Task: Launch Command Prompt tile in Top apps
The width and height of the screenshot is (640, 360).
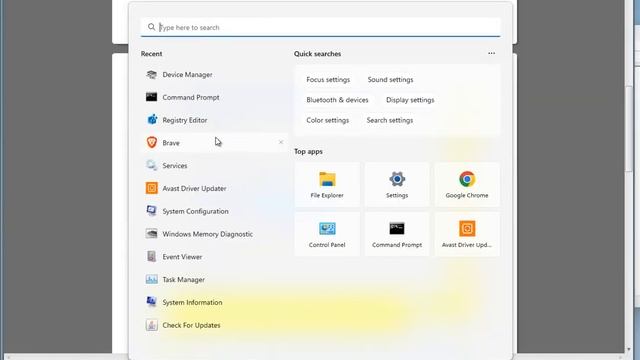Action: click(397, 234)
